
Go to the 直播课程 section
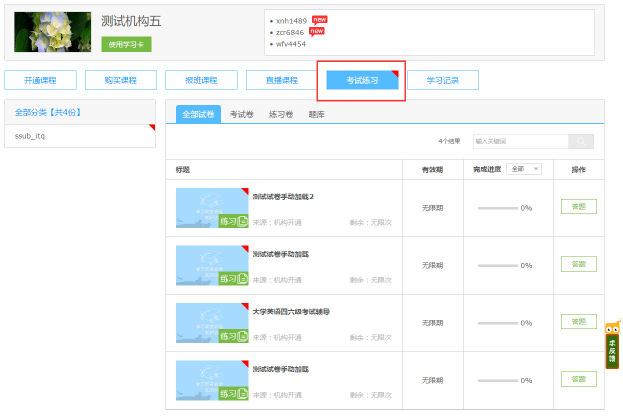click(280, 80)
